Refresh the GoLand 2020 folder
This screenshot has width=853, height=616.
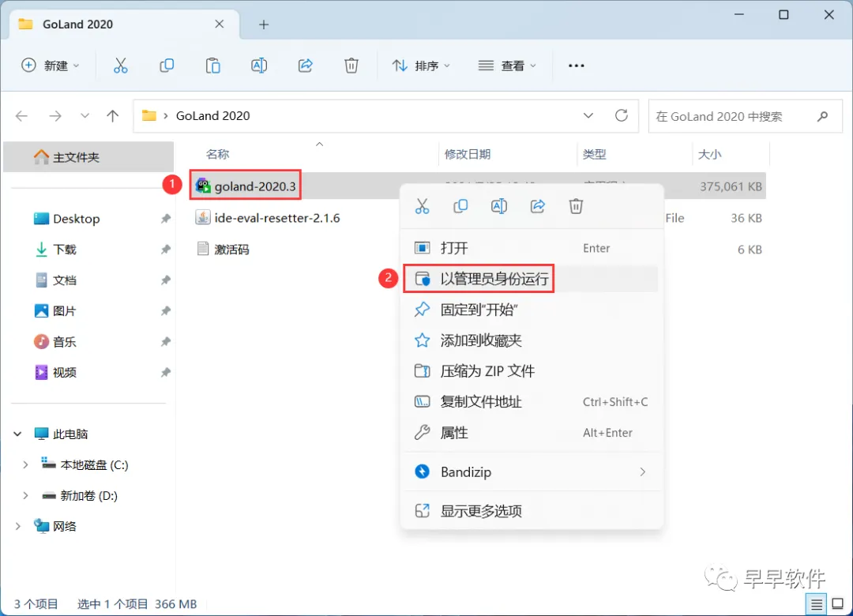[622, 115]
